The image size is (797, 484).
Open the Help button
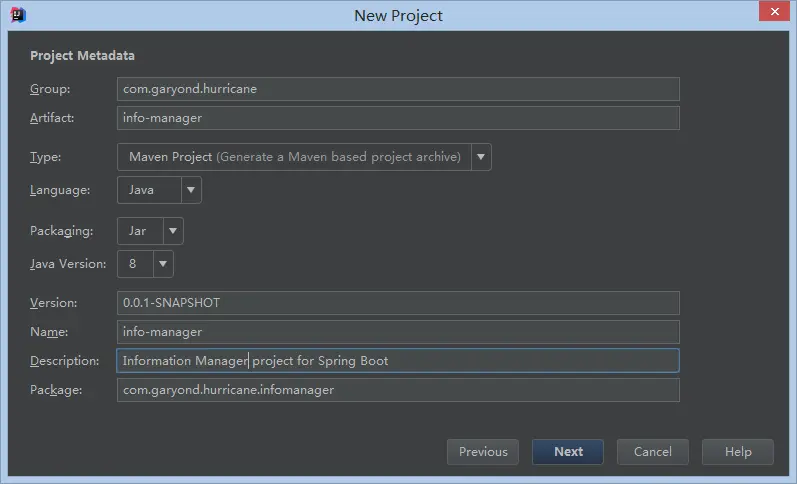(x=738, y=452)
